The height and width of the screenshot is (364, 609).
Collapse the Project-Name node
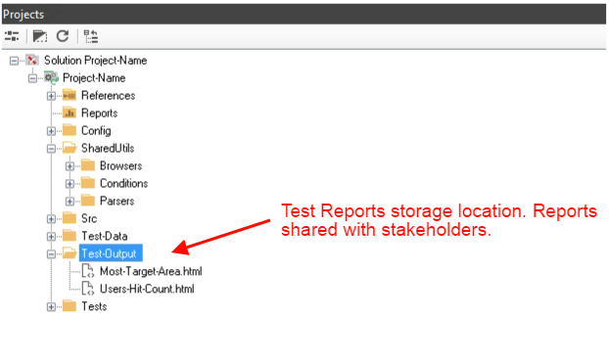pos(32,78)
